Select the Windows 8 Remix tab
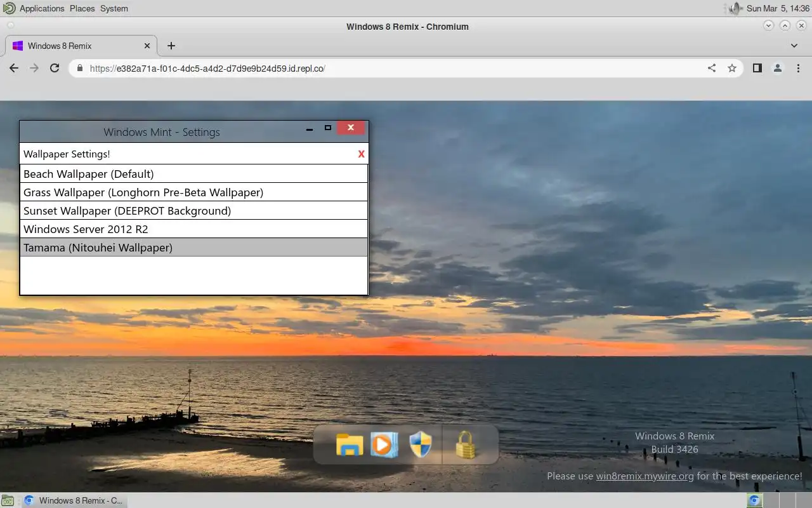 81,46
